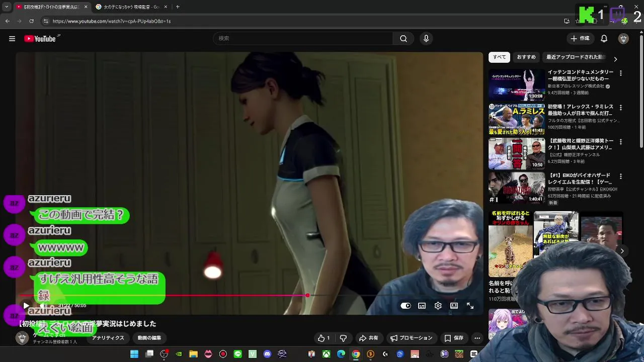
Task: Open Discord from the taskbar
Action: 267,354
